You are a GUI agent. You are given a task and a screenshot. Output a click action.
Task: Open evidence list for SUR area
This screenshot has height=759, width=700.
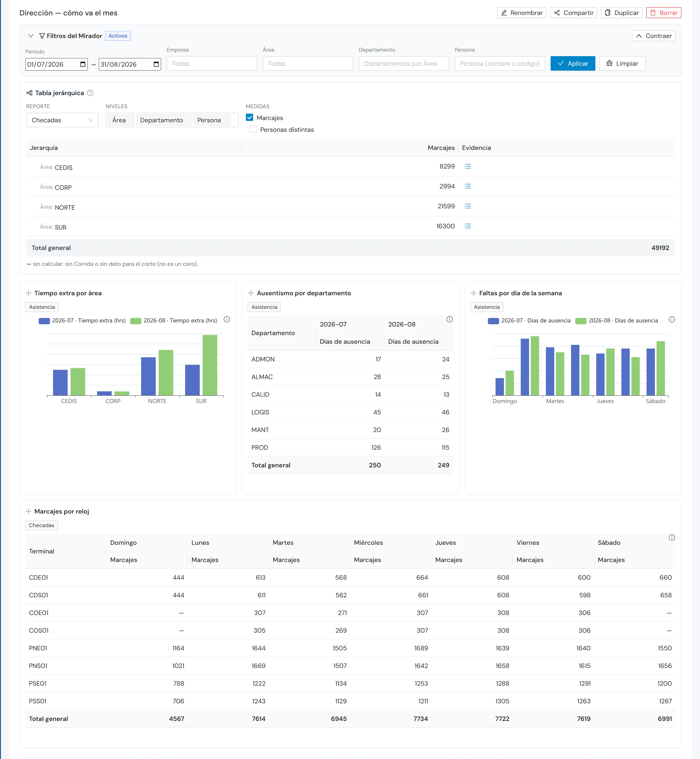[x=467, y=226]
